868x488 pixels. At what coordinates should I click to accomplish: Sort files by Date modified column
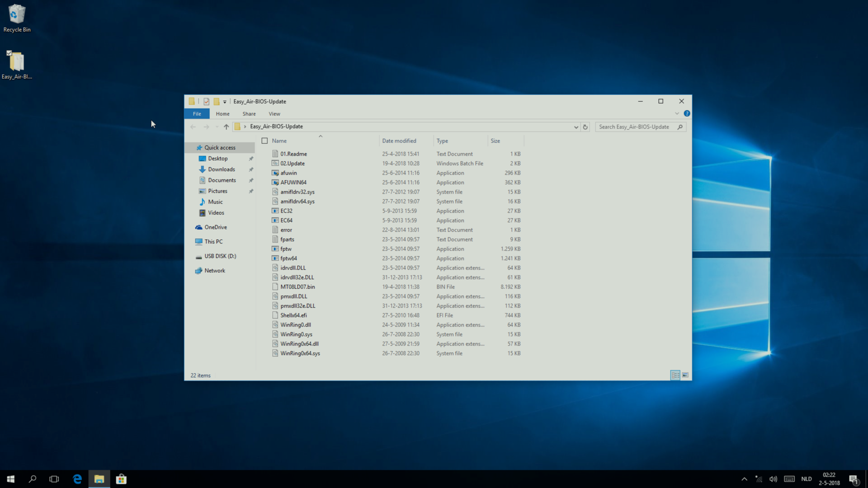399,141
